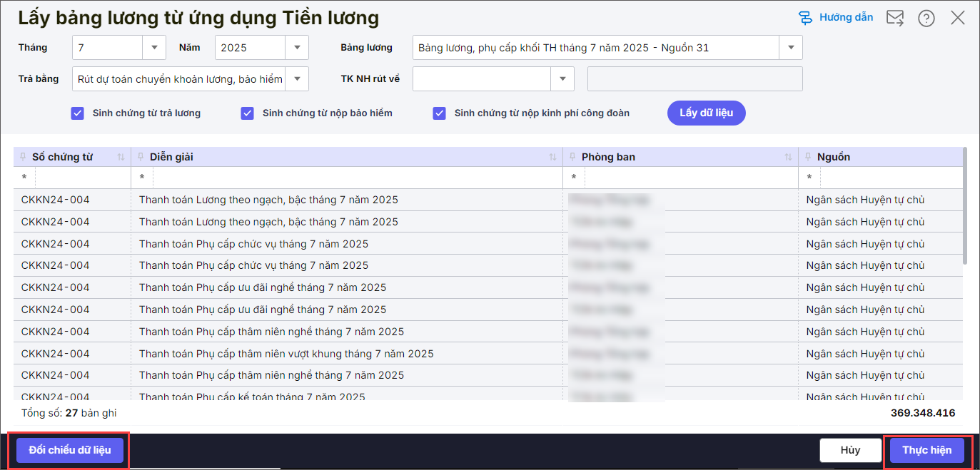The width and height of the screenshot is (980, 470).
Task: Open filter operator for Nguồn
Action: click(x=809, y=178)
